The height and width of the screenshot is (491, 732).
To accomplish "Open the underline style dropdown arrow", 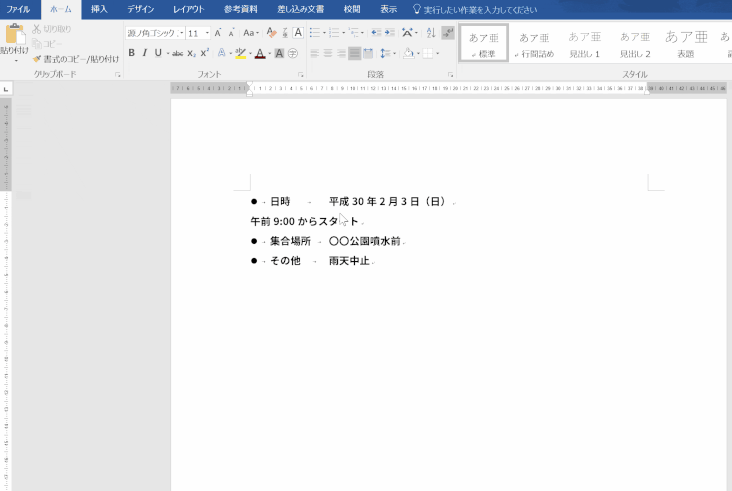I will (168, 53).
